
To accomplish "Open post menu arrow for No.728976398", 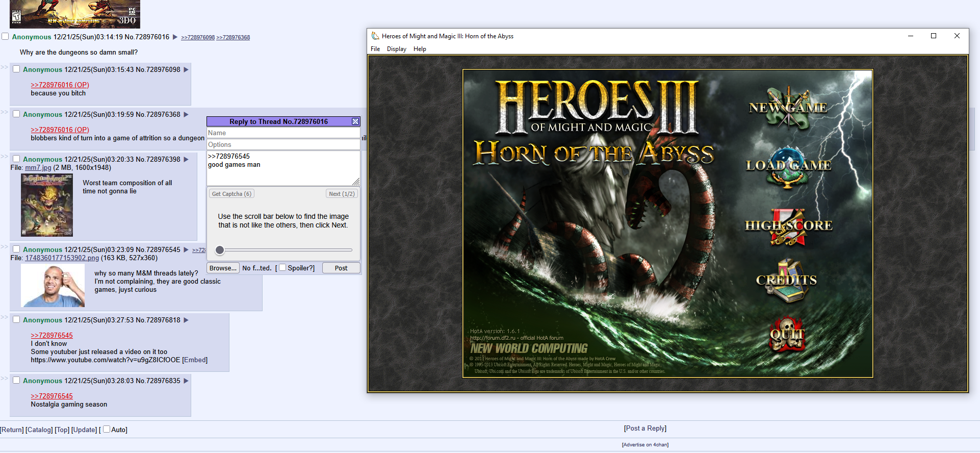I will click(x=186, y=159).
